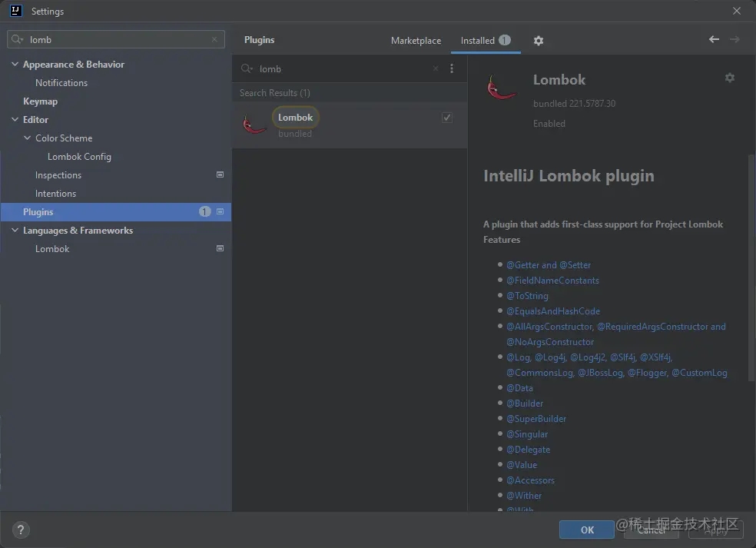Screen dimensions: 756x548
Task: Click the IntelliJ logo in title bar
Action: [x=16, y=11]
